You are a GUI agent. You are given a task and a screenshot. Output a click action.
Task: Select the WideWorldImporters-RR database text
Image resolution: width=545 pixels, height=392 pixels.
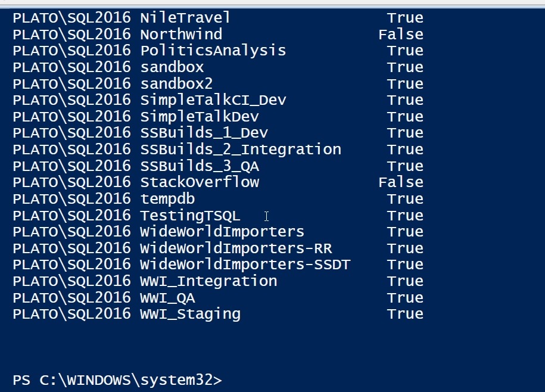pos(236,248)
